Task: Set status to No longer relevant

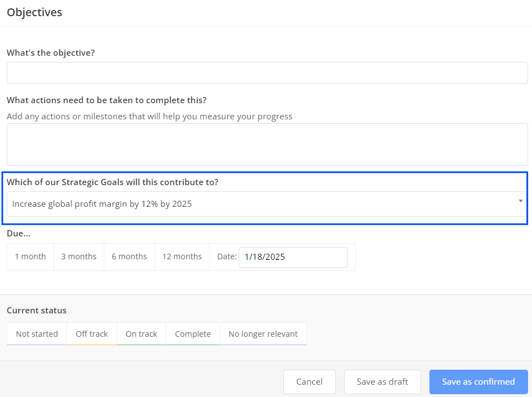Action: (x=263, y=334)
